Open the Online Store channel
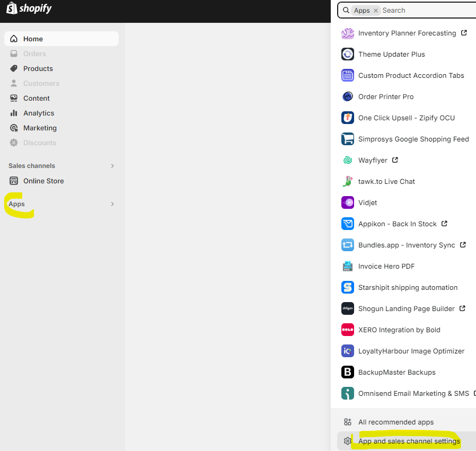The width and height of the screenshot is (476, 451). coord(43,181)
